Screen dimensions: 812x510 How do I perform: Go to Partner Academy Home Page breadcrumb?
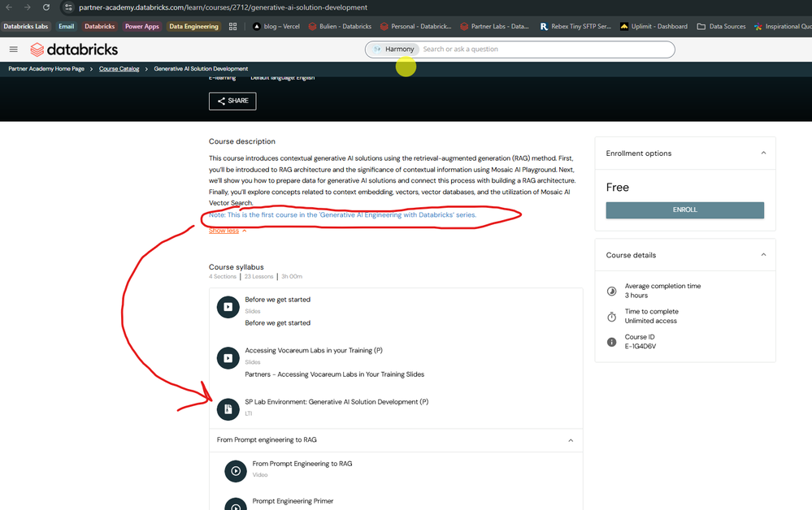[46, 69]
